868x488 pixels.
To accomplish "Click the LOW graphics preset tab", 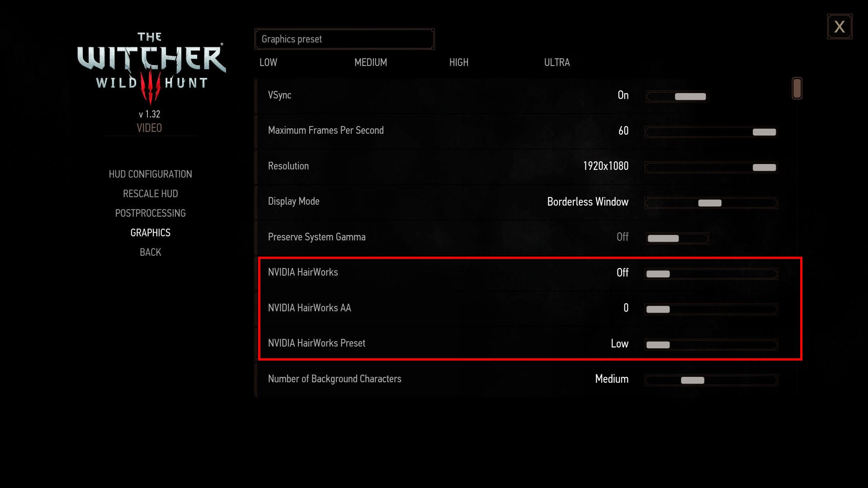I will click(268, 62).
